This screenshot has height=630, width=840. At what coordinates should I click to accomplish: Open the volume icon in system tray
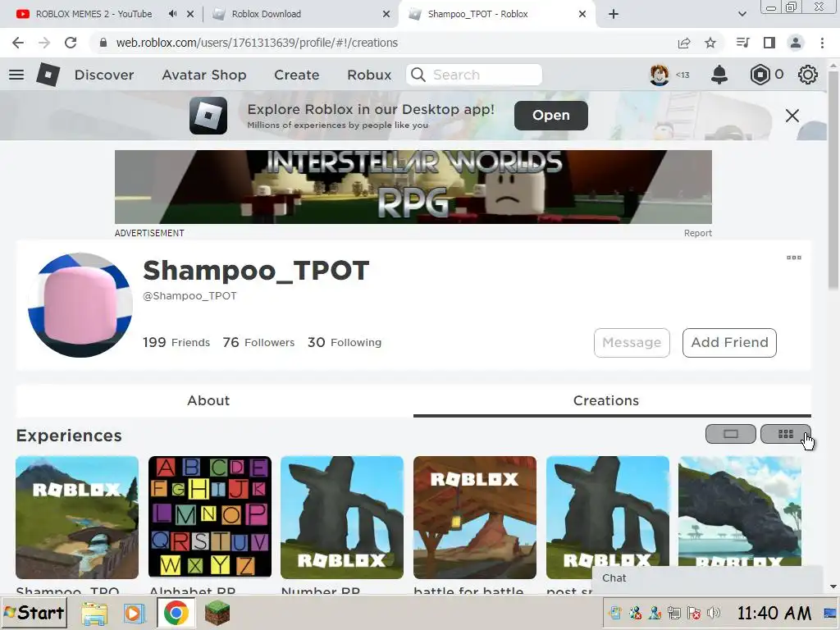[x=713, y=613]
